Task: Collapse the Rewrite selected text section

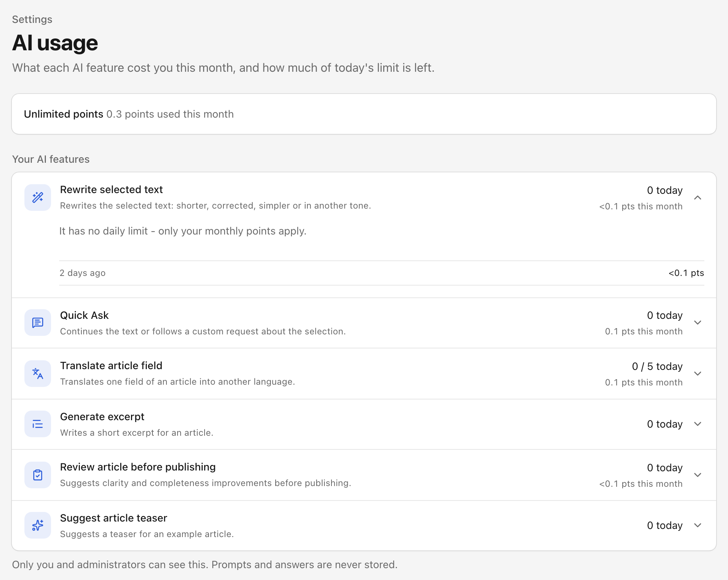Action: pyautogui.click(x=698, y=198)
